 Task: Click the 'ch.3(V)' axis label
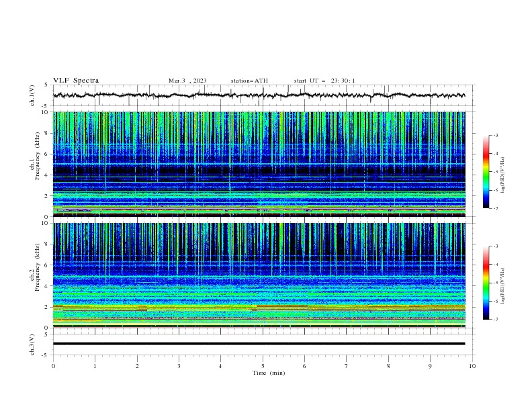pyautogui.click(x=32, y=345)
